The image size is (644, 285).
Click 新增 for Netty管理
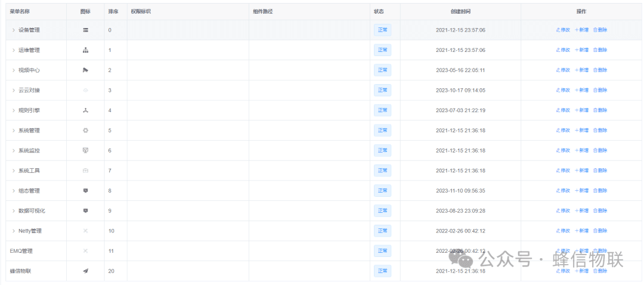point(581,231)
